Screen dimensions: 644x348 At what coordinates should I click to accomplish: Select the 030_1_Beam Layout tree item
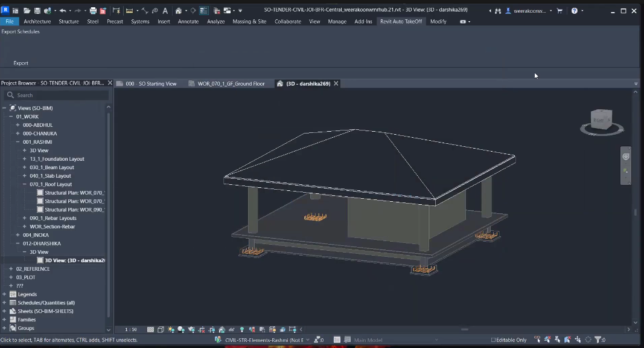pyautogui.click(x=52, y=167)
